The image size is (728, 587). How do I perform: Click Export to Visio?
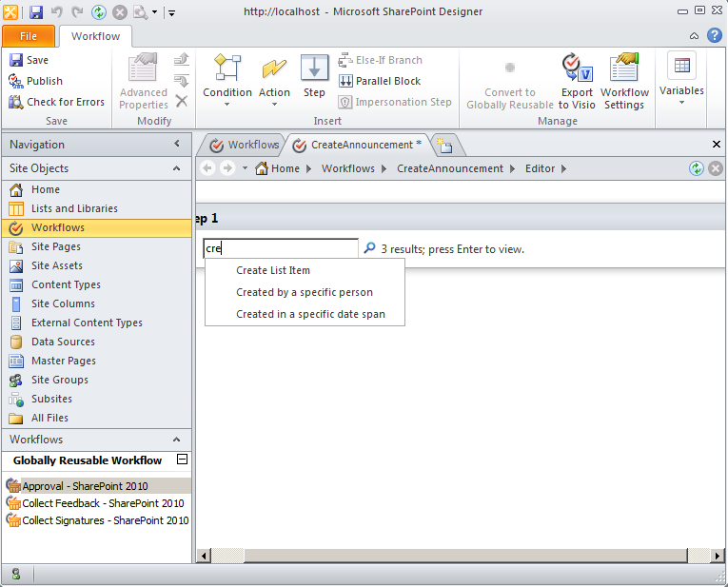pyautogui.click(x=577, y=81)
